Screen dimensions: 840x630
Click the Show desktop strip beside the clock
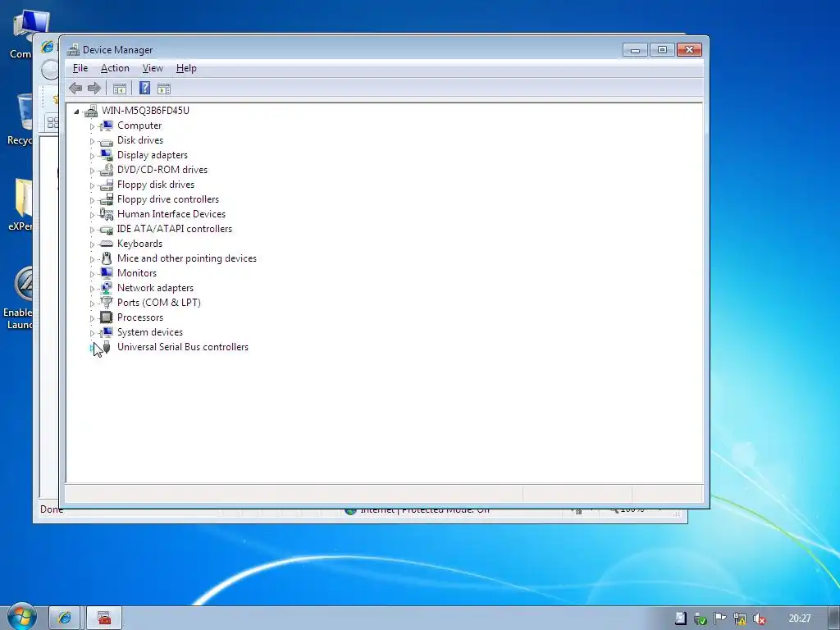pyautogui.click(x=834, y=619)
